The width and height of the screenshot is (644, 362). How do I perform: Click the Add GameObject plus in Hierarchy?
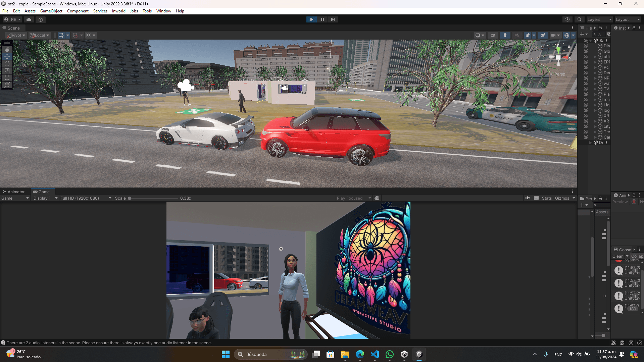pos(584,34)
